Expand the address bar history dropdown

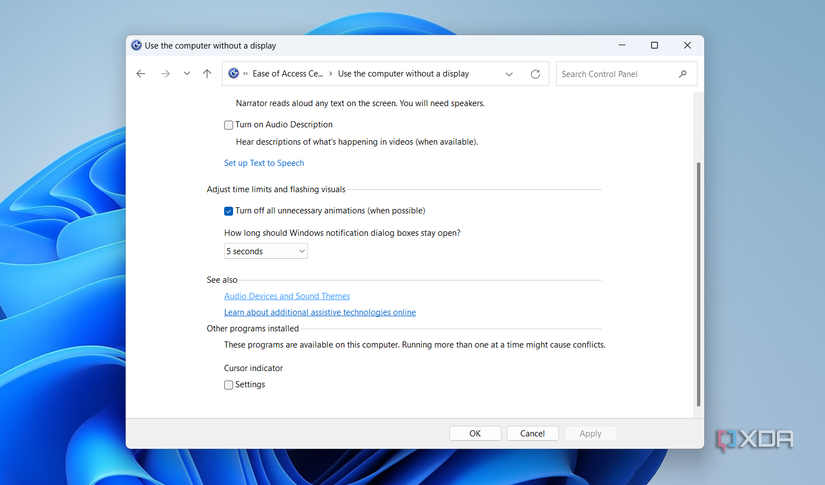point(509,74)
